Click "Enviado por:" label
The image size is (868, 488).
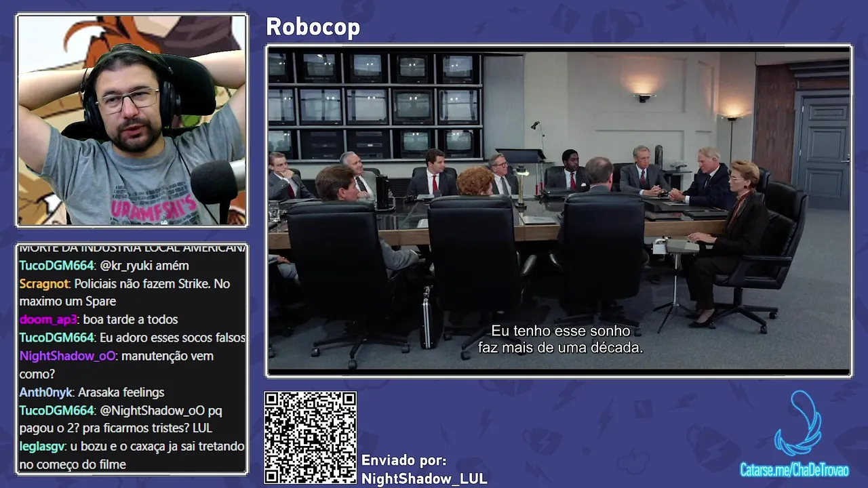(404, 460)
